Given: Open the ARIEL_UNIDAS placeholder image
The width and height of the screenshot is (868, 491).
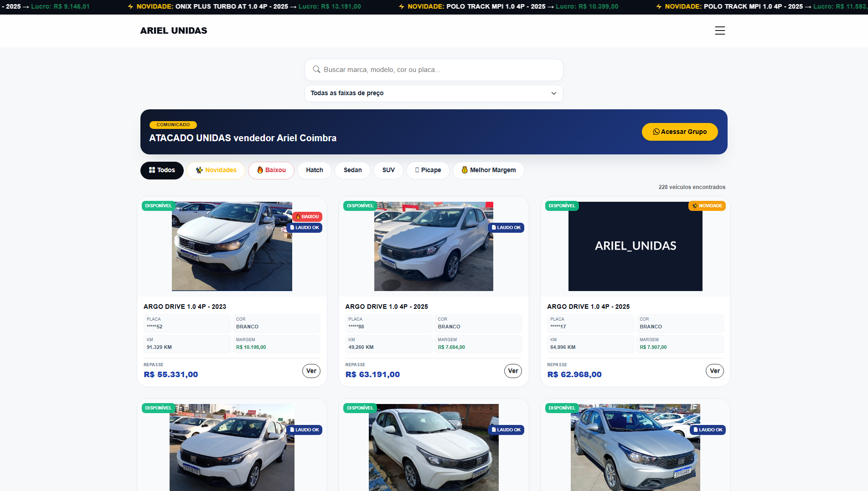Looking at the screenshot, I should [x=635, y=246].
